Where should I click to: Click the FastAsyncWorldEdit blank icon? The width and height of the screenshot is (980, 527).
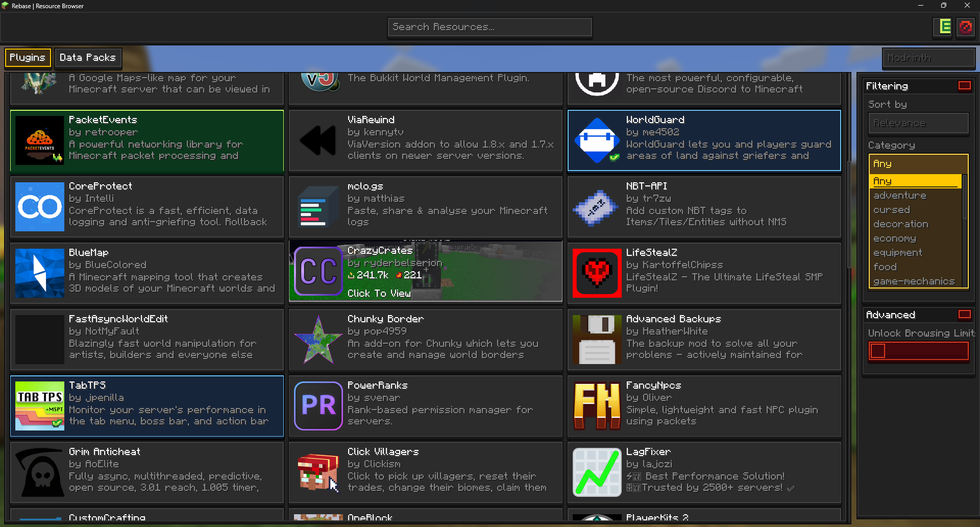(40, 340)
